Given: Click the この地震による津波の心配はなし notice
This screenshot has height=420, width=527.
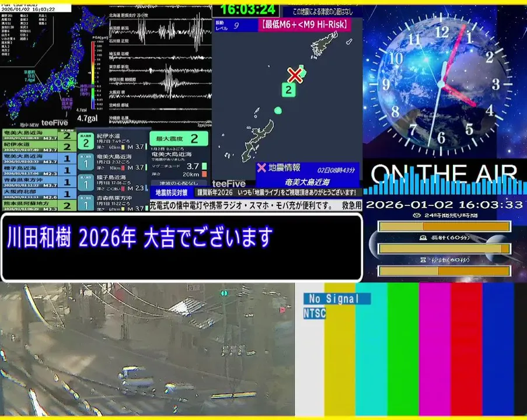Looking at the screenshot, I should (x=323, y=12).
